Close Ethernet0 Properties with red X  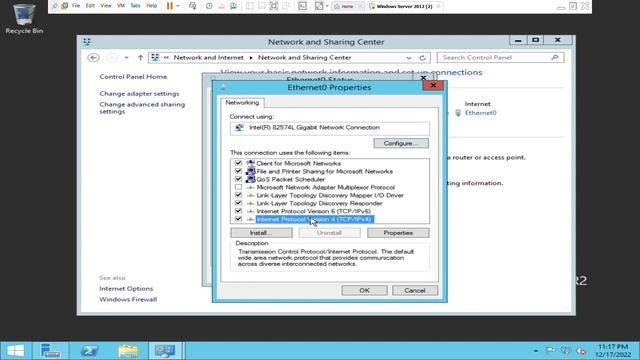(433, 85)
